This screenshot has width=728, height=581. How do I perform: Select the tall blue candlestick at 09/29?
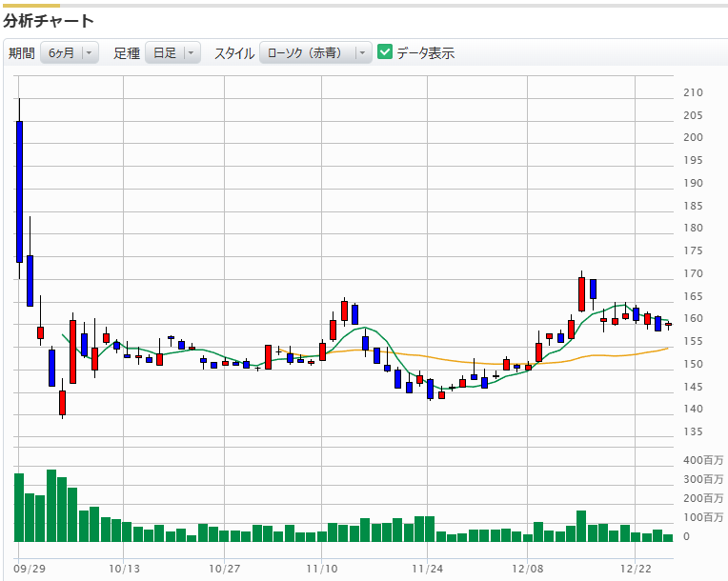click(19, 190)
